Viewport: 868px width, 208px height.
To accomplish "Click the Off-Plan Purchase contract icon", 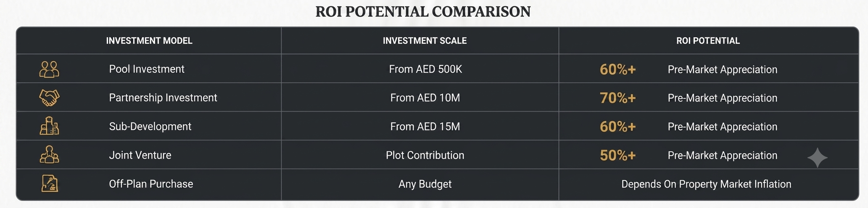I will (x=50, y=183).
